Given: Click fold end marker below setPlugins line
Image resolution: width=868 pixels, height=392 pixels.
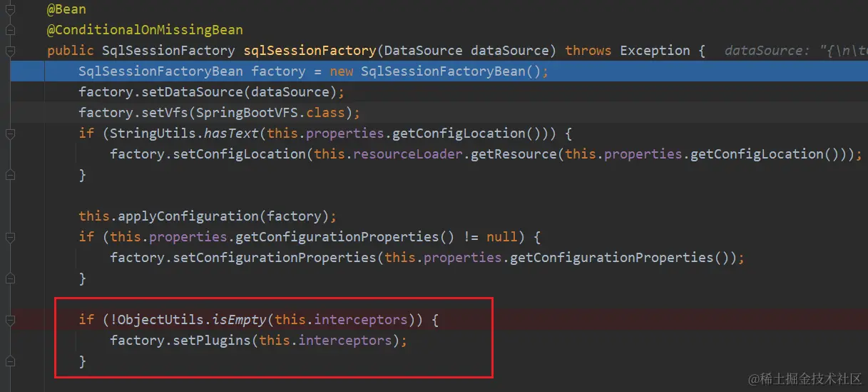Looking at the screenshot, I should (9, 361).
